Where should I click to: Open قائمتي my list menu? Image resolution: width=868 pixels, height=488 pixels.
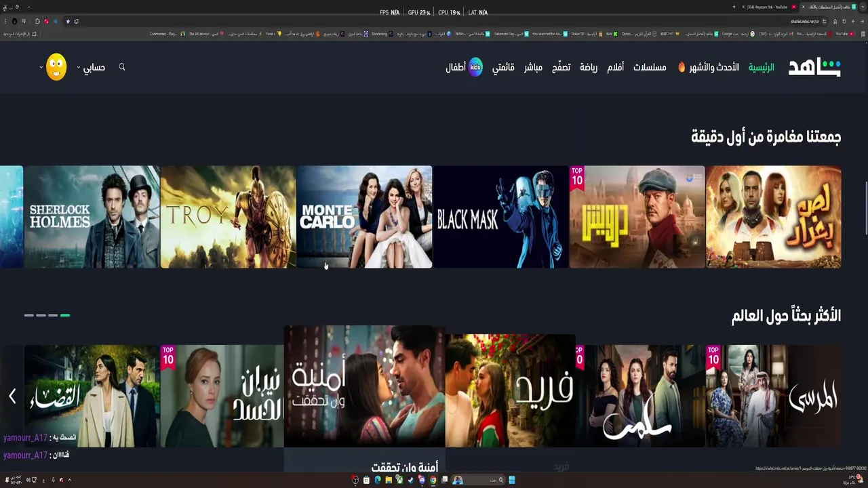click(503, 67)
